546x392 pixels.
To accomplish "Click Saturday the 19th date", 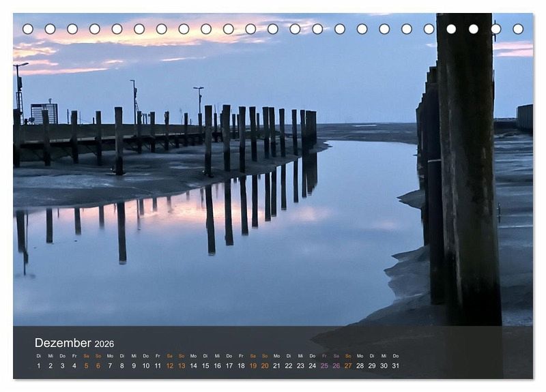I will tap(253, 366).
